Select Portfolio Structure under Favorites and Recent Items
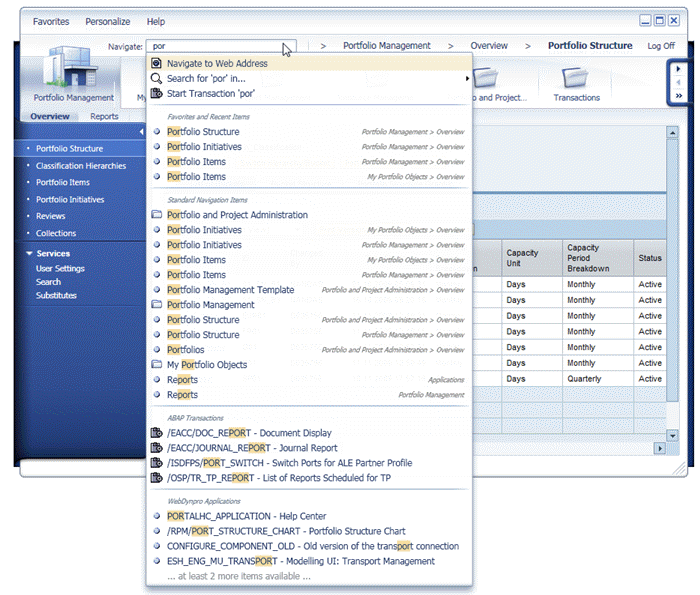The height and width of the screenshot is (595, 700). (x=309, y=132)
